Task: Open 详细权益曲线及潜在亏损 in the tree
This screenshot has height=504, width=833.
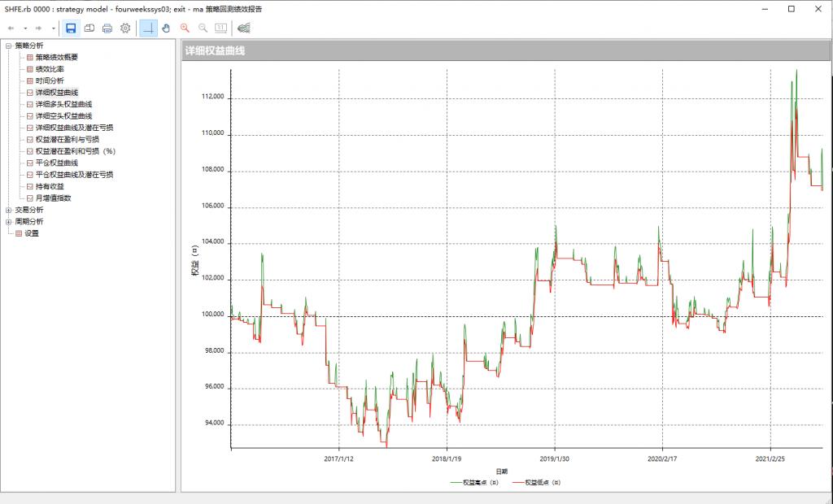Action: click(x=74, y=128)
